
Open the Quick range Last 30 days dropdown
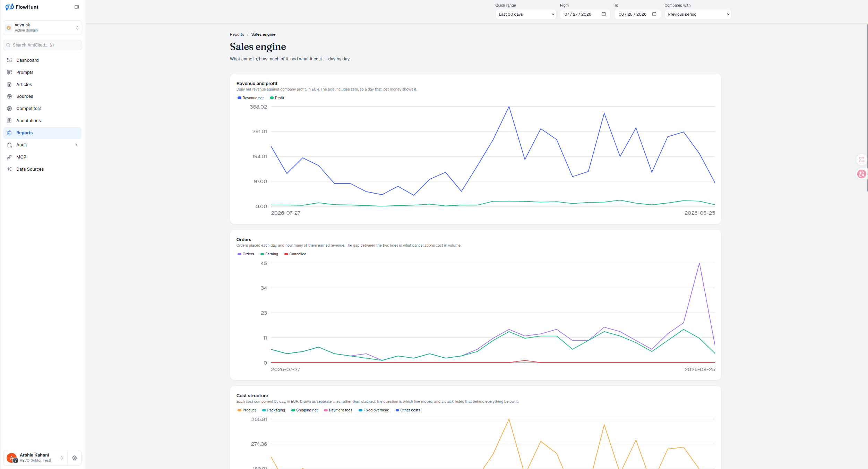525,14
